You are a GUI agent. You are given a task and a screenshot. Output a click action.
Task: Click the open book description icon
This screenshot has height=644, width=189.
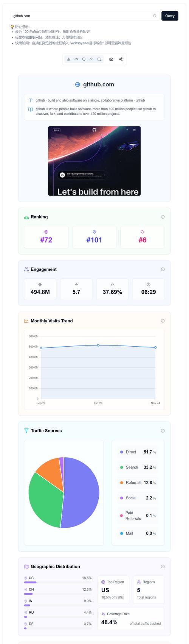click(x=31, y=109)
